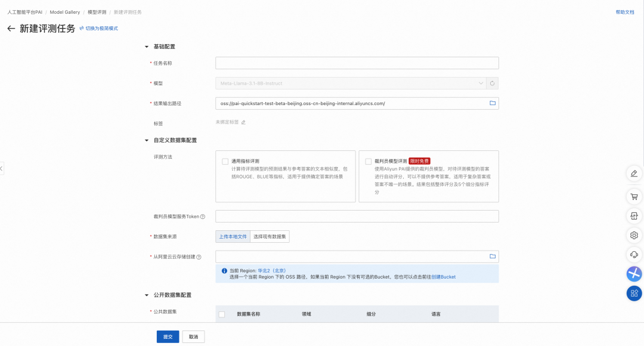Screen dimensions: 644x346
Task: Click the 提交 button
Action: [168, 336]
